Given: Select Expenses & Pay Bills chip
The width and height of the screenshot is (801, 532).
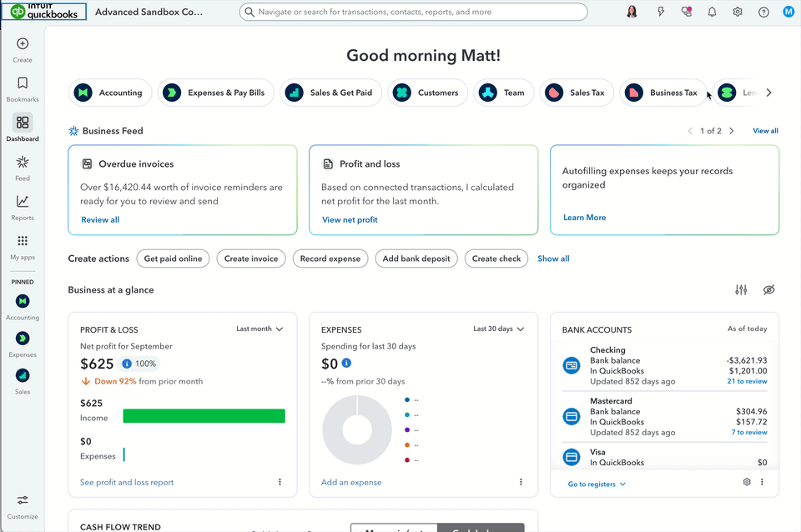Looking at the screenshot, I should pos(215,93).
